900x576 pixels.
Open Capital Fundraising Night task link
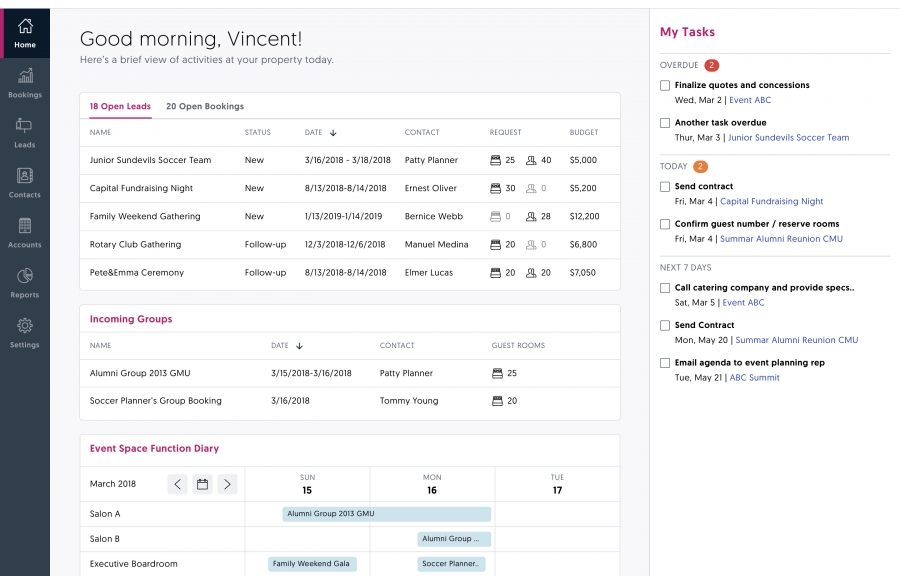click(771, 202)
